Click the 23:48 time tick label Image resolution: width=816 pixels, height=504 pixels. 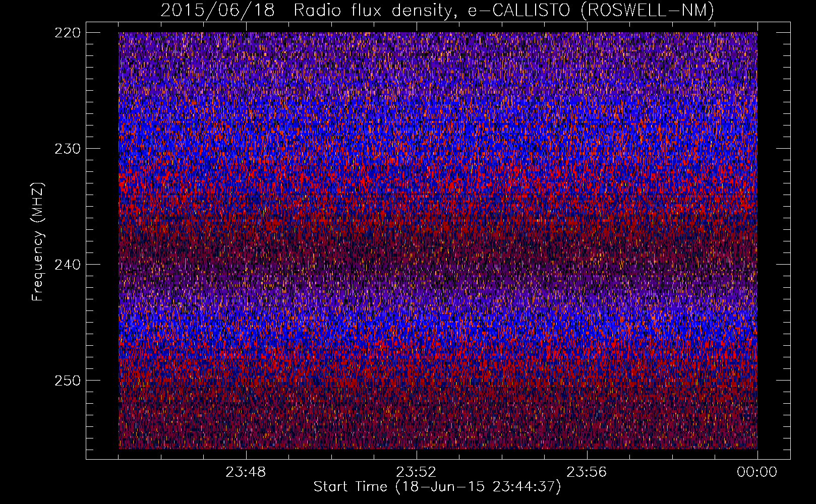[x=246, y=472]
